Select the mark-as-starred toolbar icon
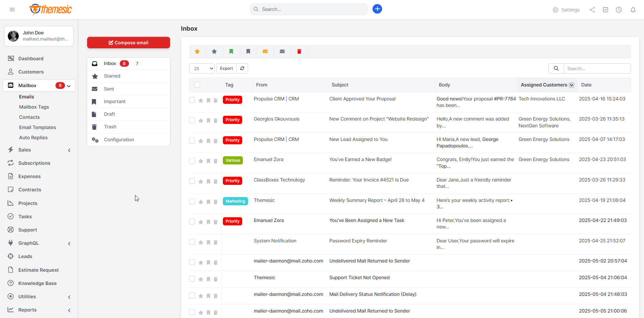The image size is (644, 318). pos(197,51)
